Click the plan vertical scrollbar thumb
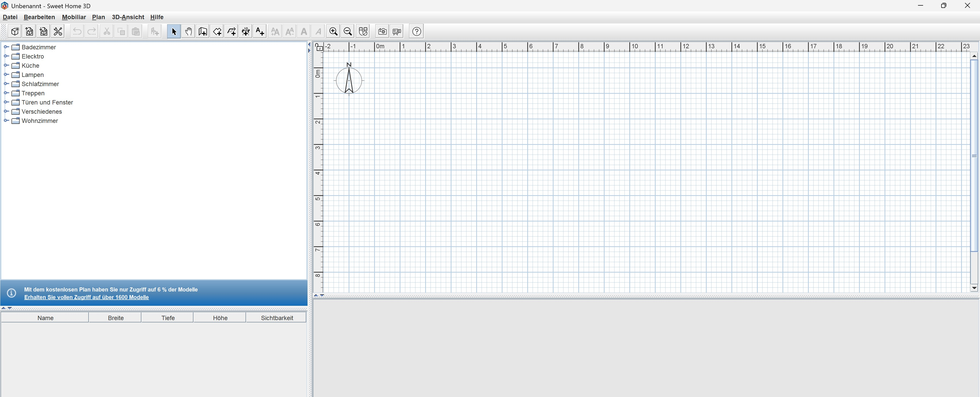 click(x=974, y=155)
